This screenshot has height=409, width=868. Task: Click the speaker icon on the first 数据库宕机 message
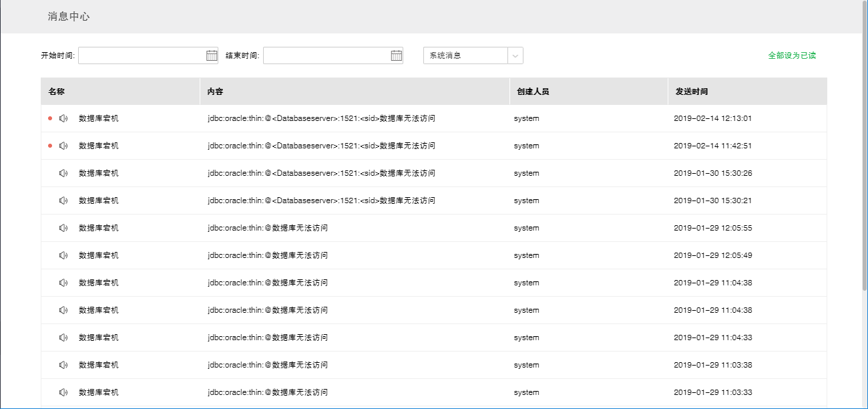click(x=63, y=118)
